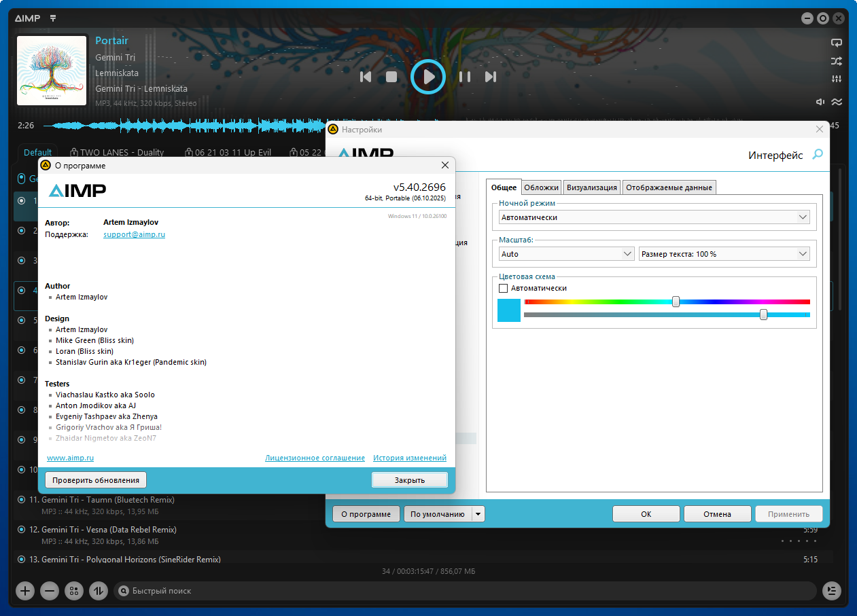Switch to the Обложки tab

541,187
